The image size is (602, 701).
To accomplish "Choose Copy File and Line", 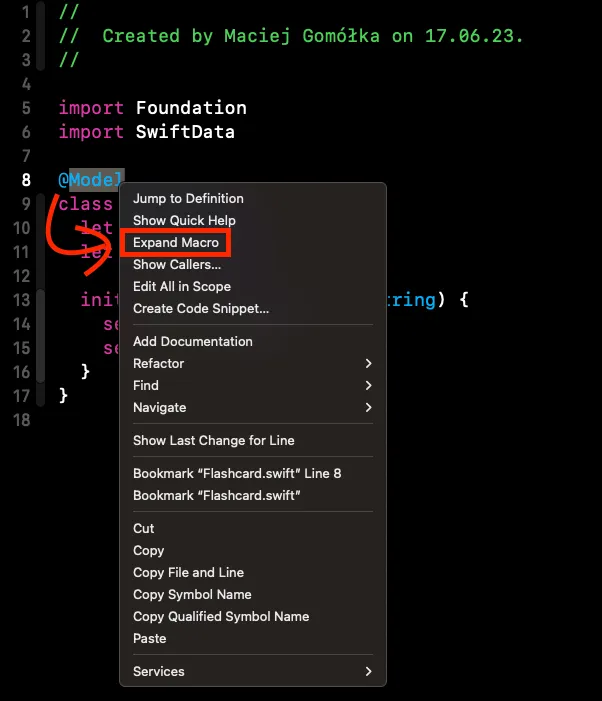I will tap(188, 573).
